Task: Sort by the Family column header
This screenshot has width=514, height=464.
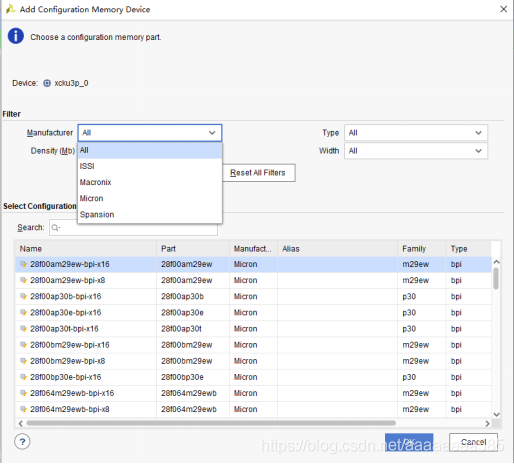Action: click(x=422, y=249)
